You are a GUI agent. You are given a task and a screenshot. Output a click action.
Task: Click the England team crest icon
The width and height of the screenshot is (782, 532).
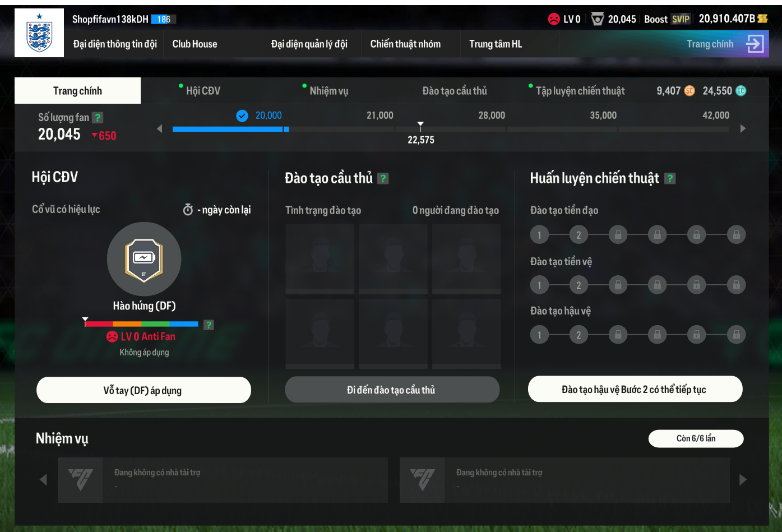pos(39,33)
